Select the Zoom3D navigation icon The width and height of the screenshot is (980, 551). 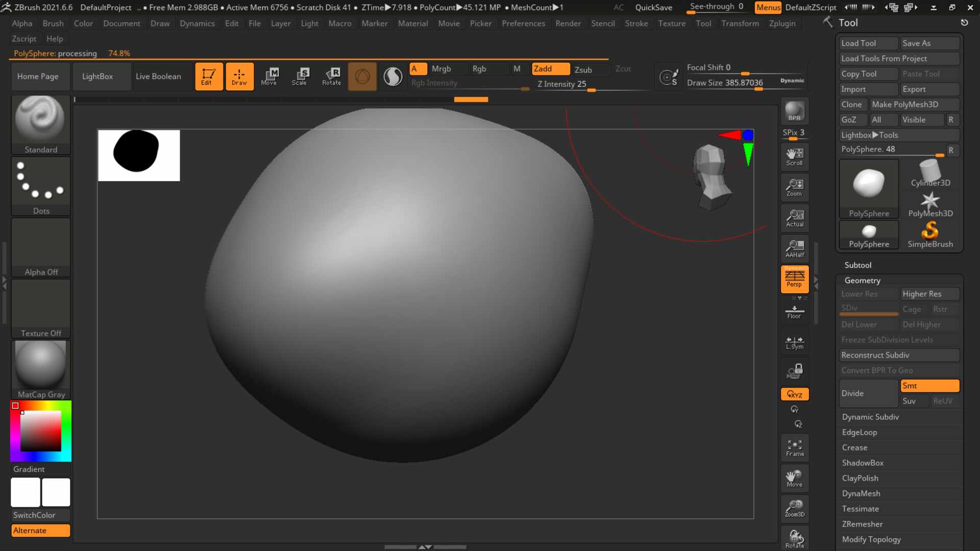point(795,509)
